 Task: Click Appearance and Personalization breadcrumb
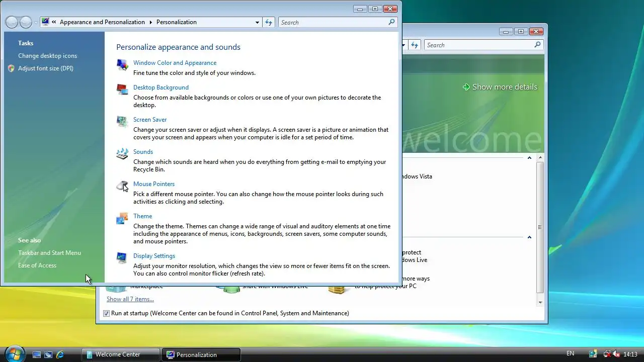click(102, 22)
